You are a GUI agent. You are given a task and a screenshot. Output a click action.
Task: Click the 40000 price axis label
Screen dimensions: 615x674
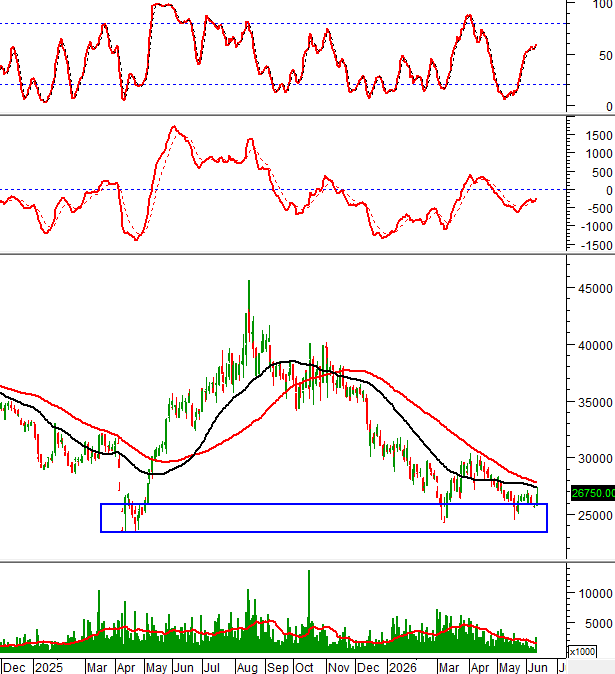[x=595, y=346]
